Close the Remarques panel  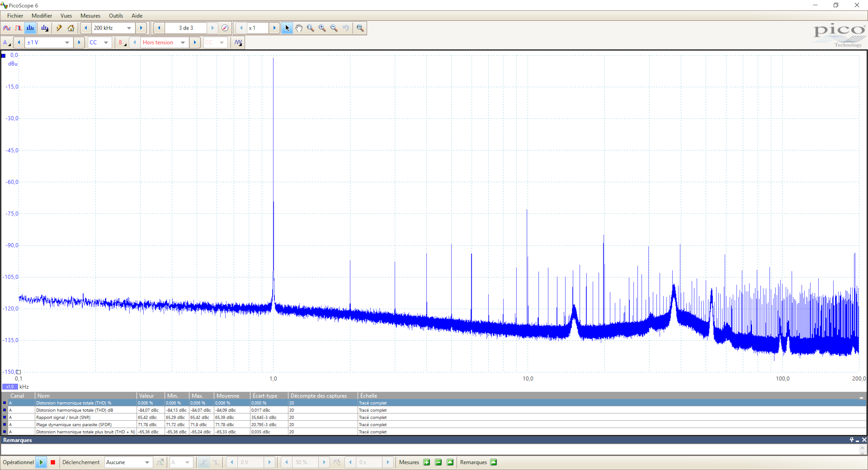864,440
